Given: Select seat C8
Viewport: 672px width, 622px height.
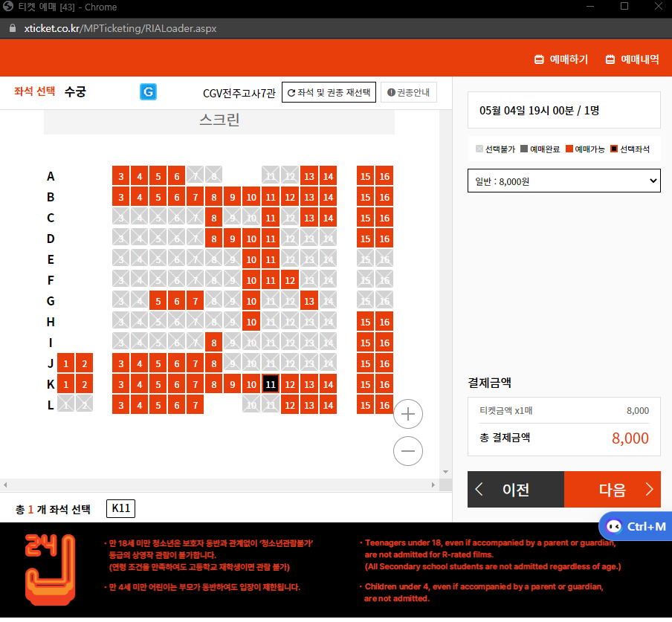Looking at the screenshot, I should (x=214, y=218).
